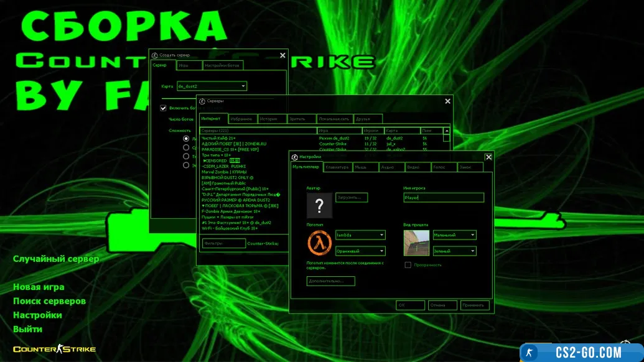Viewport: 644px width, 362px height.
Task: Click the scroll up arrow in server list
Action: click(x=446, y=131)
